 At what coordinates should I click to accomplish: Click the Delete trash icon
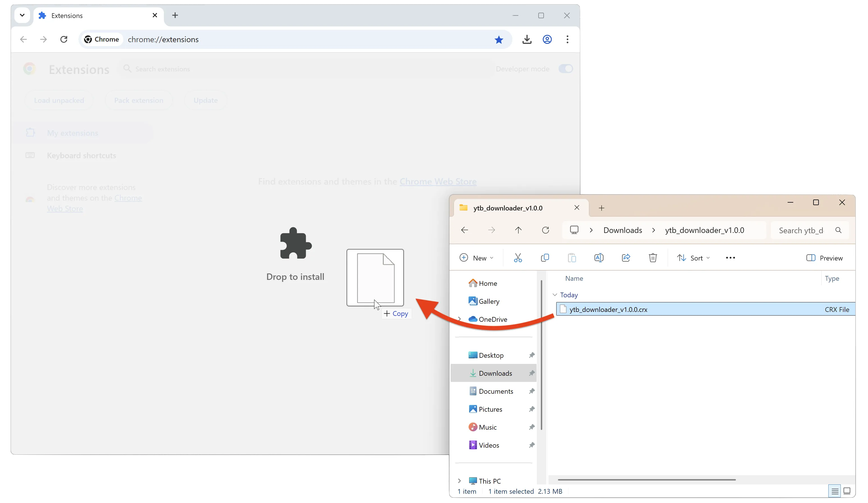[653, 258]
